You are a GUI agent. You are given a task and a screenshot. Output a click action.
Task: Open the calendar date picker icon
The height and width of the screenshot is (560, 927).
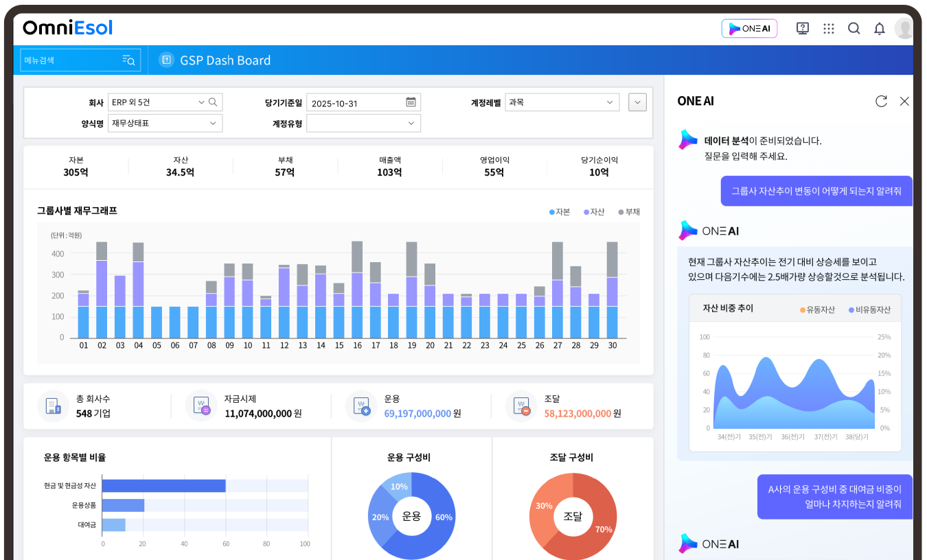point(411,102)
